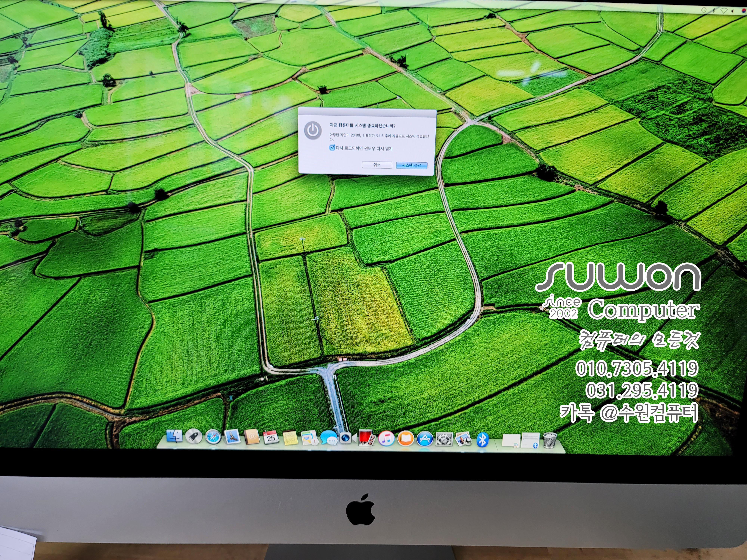Open Wi-Fi status menu in menu bar
The width and height of the screenshot is (747, 560).
(724, 10)
